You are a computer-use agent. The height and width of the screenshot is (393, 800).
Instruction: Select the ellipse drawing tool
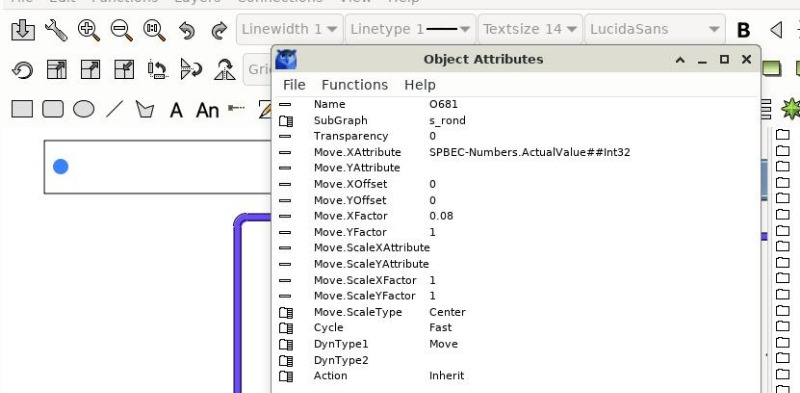pyautogui.click(x=84, y=109)
